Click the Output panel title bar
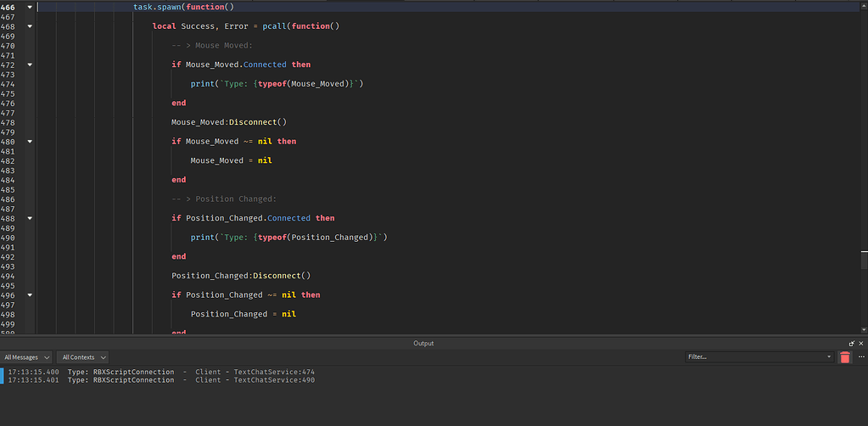The width and height of the screenshot is (868, 426). click(x=423, y=344)
